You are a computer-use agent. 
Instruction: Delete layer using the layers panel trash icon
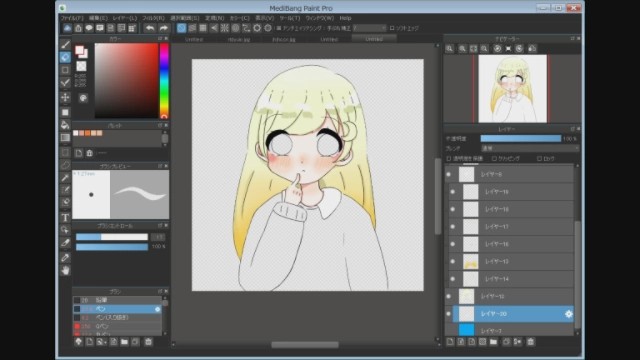tap(530, 342)
